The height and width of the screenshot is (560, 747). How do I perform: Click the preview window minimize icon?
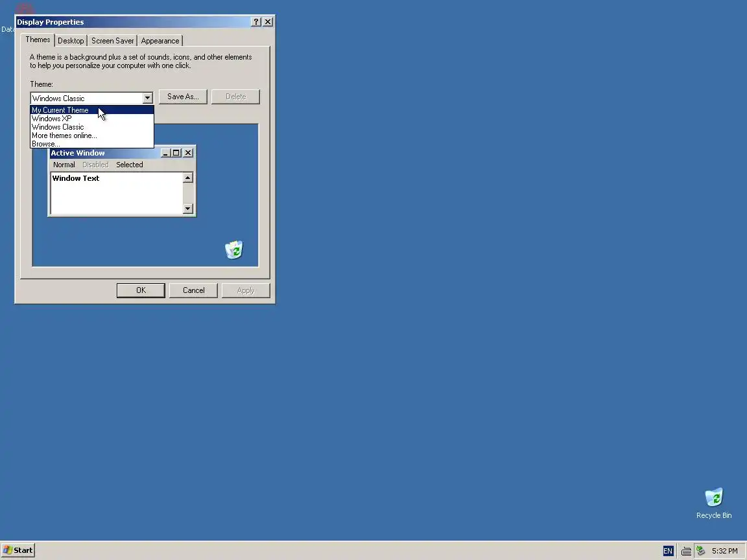(165, 153)
